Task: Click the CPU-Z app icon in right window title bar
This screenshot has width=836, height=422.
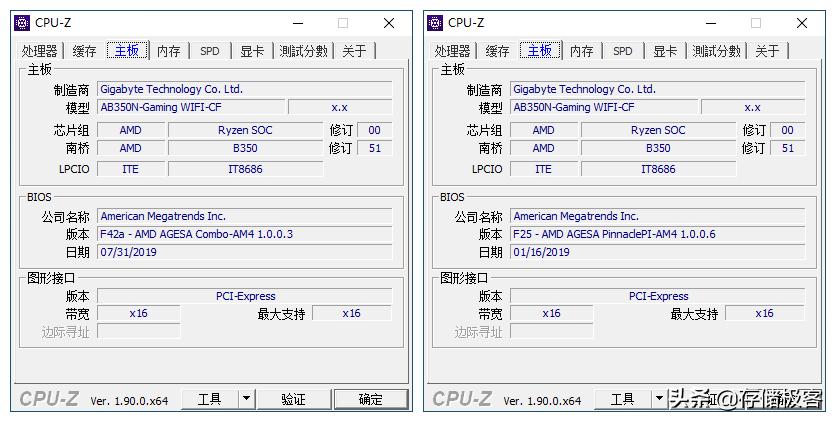Action: (435, 23)
